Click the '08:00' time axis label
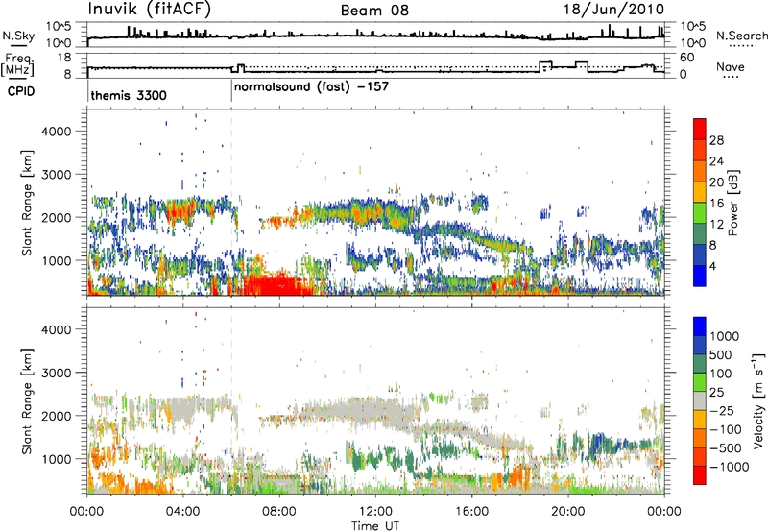Image resolution: width=768 pixels, height=532 pixels. pos(279,511)
